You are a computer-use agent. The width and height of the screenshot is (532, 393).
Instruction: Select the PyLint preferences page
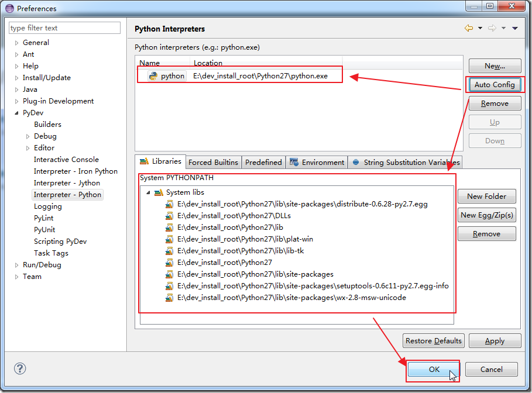point(44,218)
